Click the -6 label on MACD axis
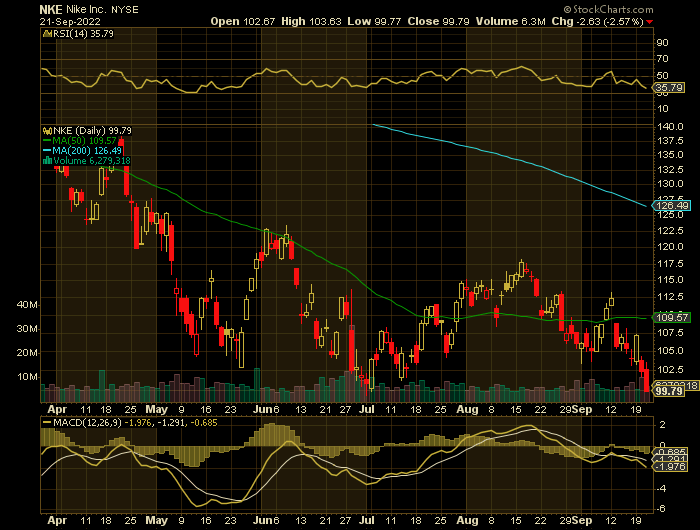 (x=661, y=509)
